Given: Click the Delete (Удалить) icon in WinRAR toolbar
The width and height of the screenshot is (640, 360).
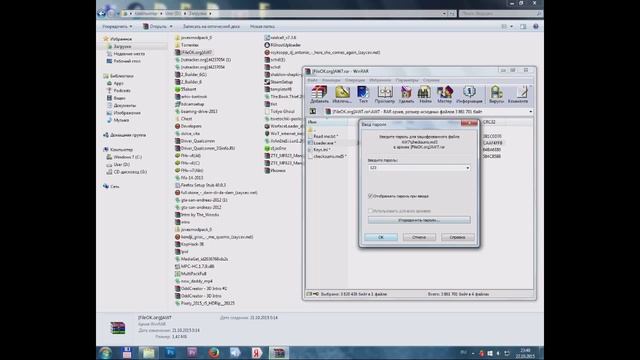Looking at the screenshot, I should pos(406,94).
